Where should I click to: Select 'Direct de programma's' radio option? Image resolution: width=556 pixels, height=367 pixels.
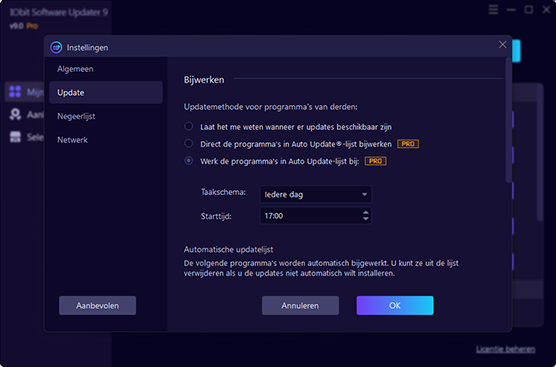click(189, 143)
